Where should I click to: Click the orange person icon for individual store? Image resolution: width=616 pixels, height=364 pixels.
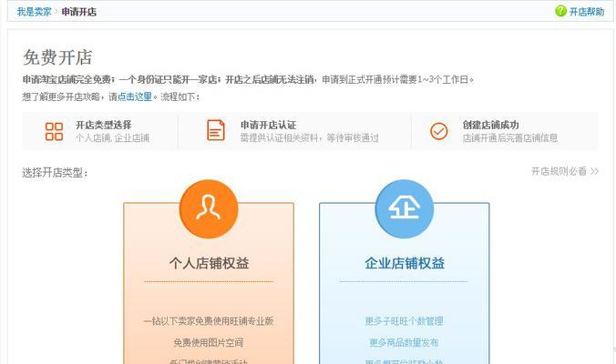point(209,208)
